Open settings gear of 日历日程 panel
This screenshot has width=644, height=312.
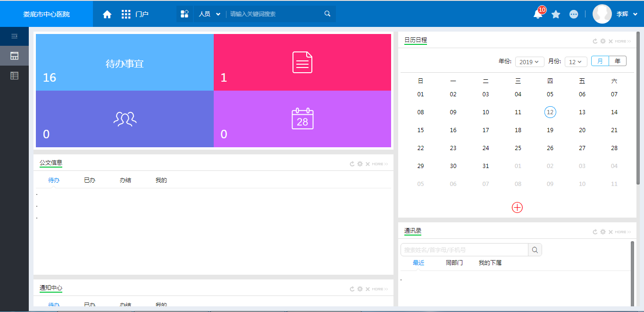coord(603,41)
